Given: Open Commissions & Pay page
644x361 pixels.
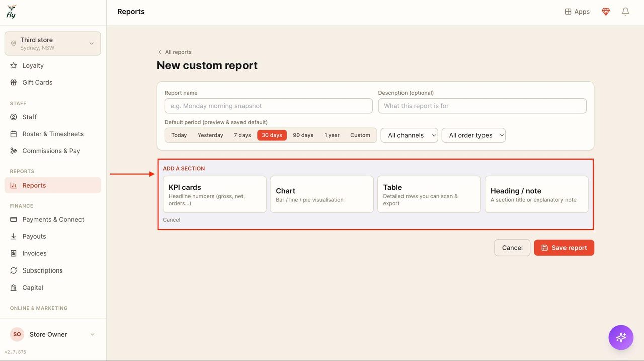Looking at the screenshot, I should 53,151.
